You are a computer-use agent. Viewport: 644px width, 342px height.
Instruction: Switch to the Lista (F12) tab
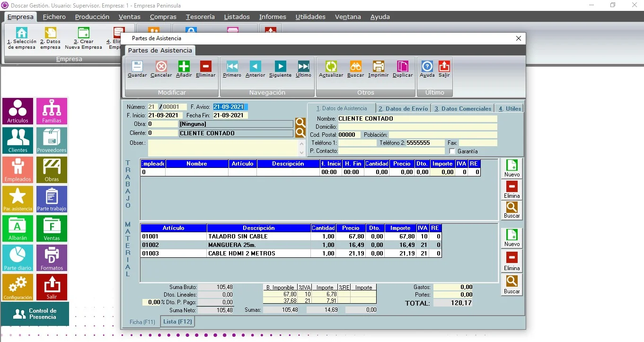pyautogui.click(x=177, y=322)
